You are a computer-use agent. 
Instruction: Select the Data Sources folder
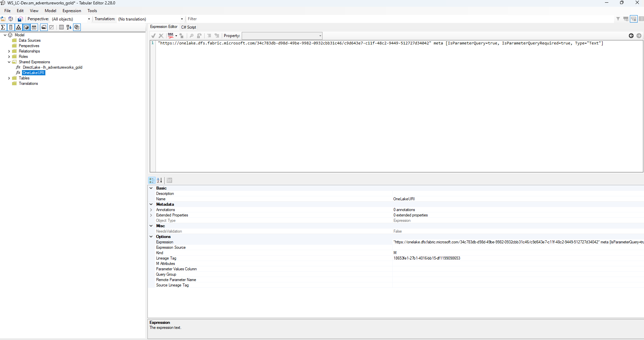tap(30, 40)
